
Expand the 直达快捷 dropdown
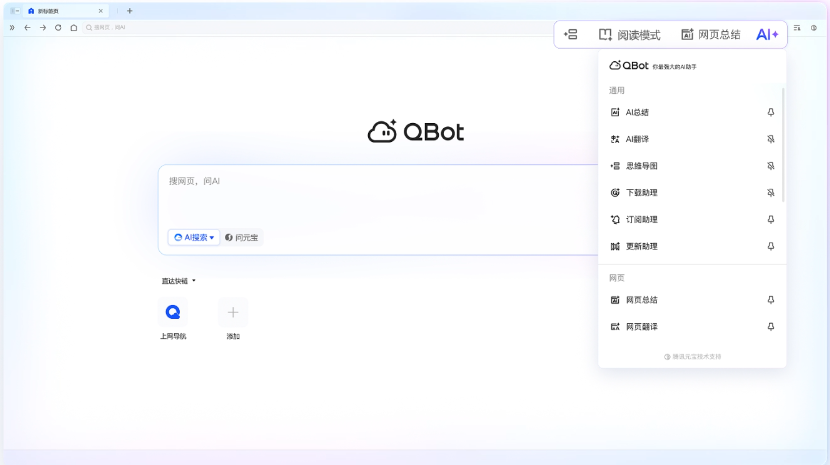click(x=178, y=281)
